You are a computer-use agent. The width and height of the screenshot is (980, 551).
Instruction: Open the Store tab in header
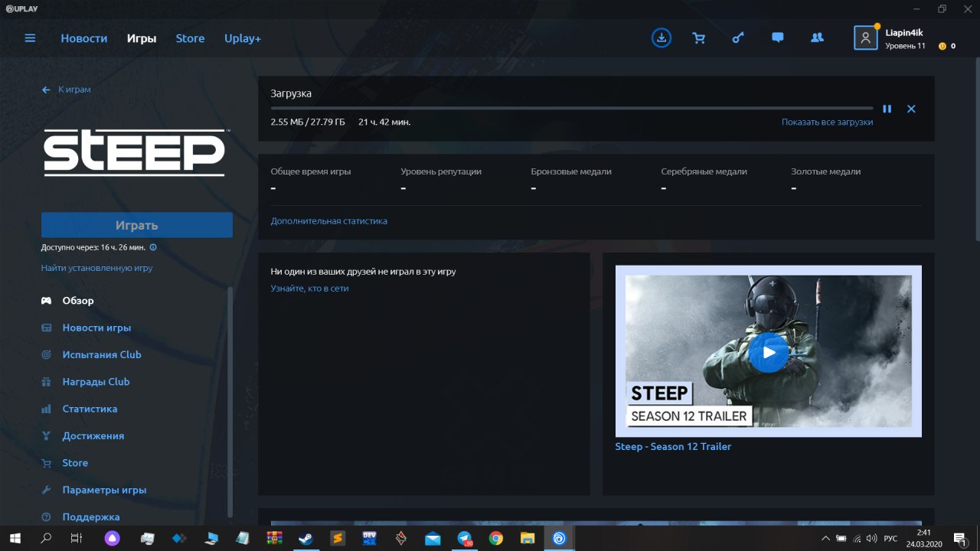click(x=190, y=38)
